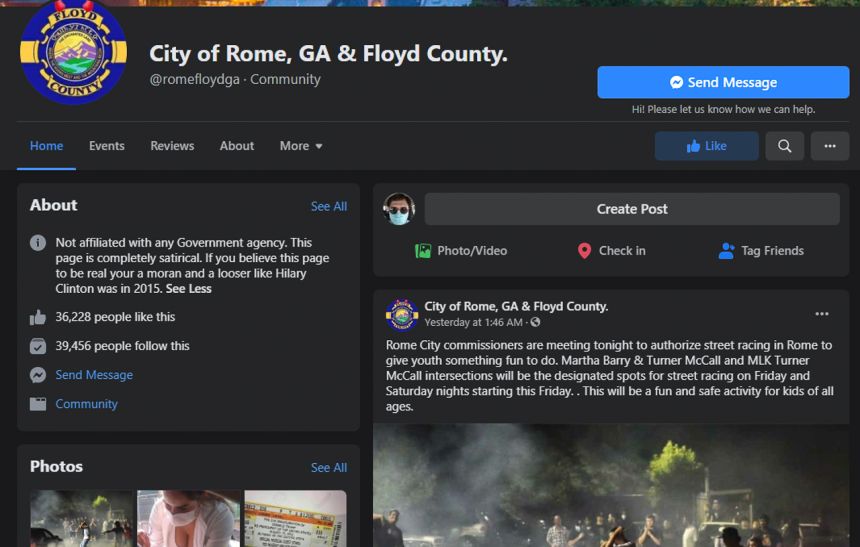The height and width of the screenshot is (547, 860).
Task: Click the public globe icon on post
Action: click(x=535, y=322)
